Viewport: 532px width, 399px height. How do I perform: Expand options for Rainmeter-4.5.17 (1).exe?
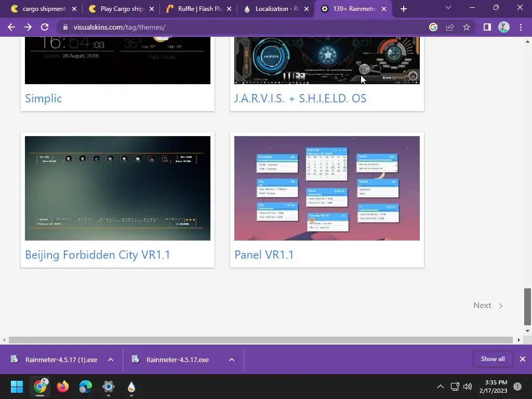[x=111, y=360]
